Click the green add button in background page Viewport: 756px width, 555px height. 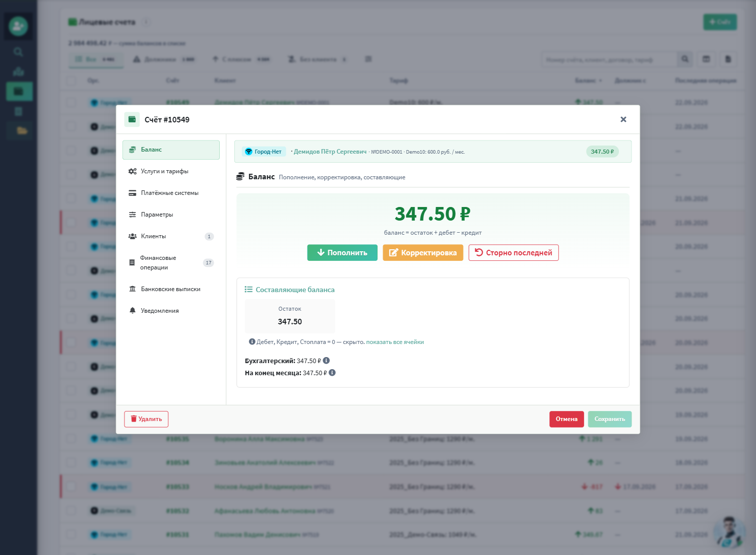click(720, 22)
